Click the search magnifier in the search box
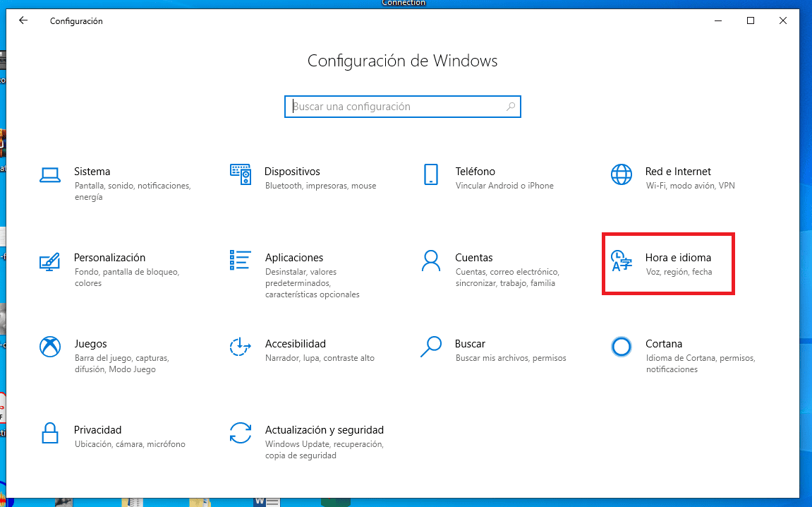This screenshot has width=812, height=507. pos(511,107)
